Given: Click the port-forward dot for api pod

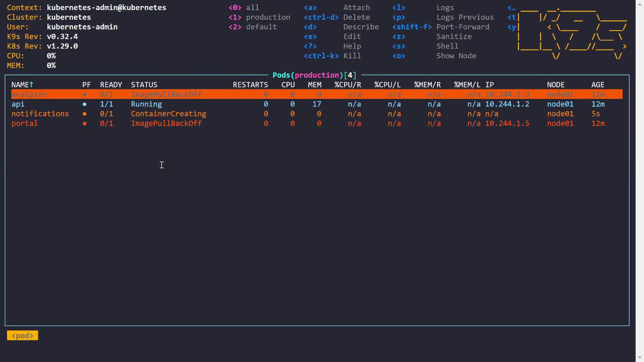Looking at the screenshot, I should (x=85, y=104).
